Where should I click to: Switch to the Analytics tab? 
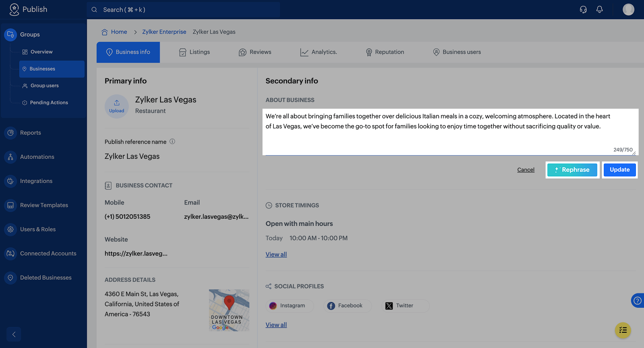point(318,52)
